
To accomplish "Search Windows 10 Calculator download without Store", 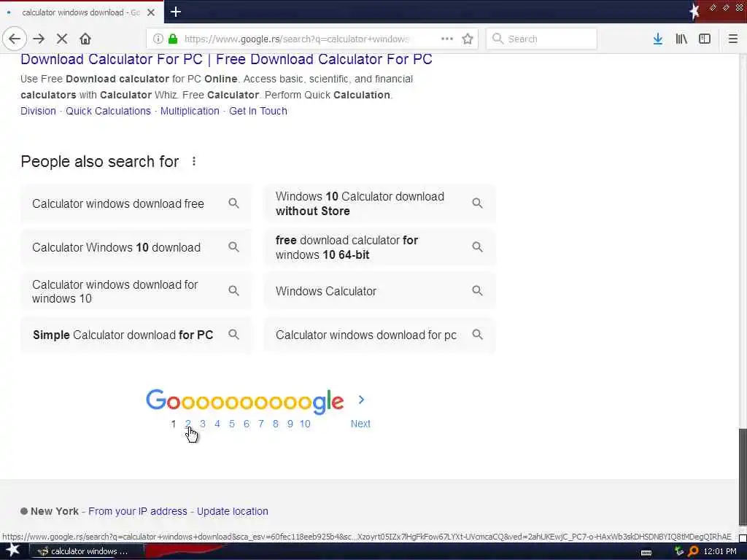I will 379,204.
